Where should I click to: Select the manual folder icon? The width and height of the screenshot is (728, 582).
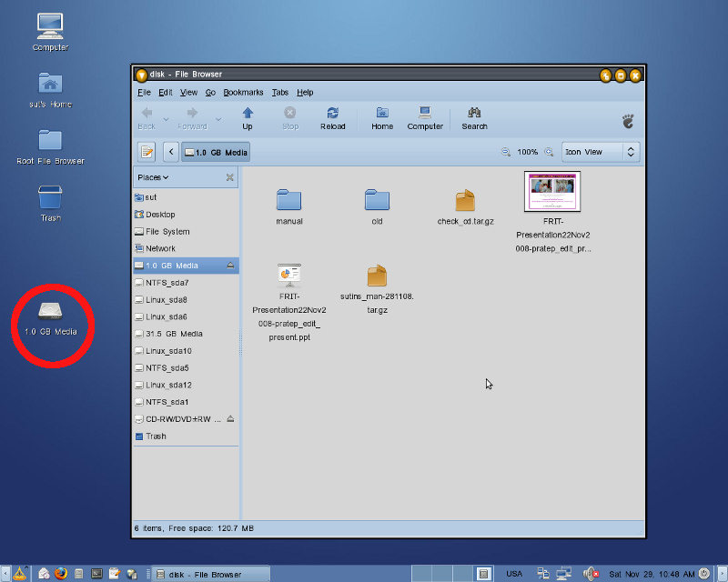[x=288, y=200]
